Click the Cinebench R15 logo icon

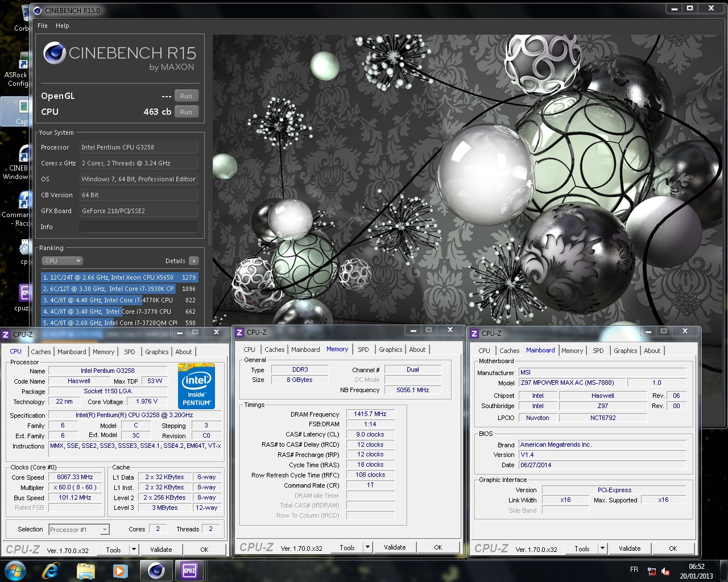tap(55, 53)
